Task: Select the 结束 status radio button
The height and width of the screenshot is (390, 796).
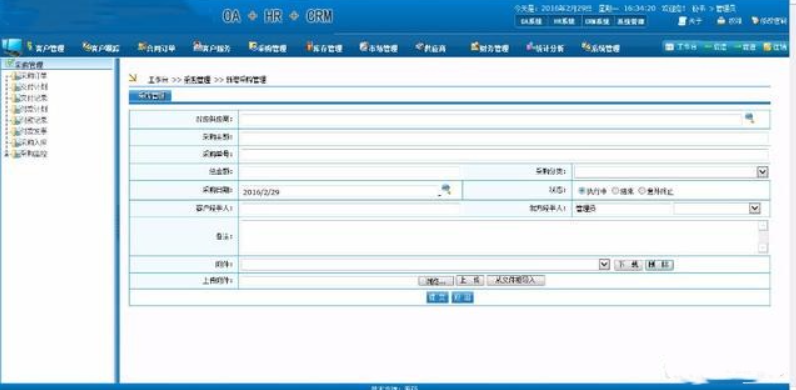Action: [x=615, y=191]
